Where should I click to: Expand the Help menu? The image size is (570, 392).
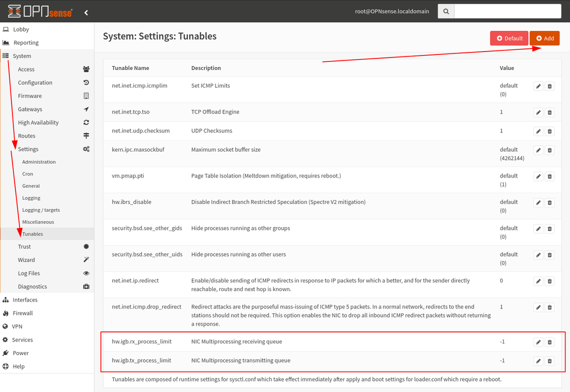click(x=47, y=366)
